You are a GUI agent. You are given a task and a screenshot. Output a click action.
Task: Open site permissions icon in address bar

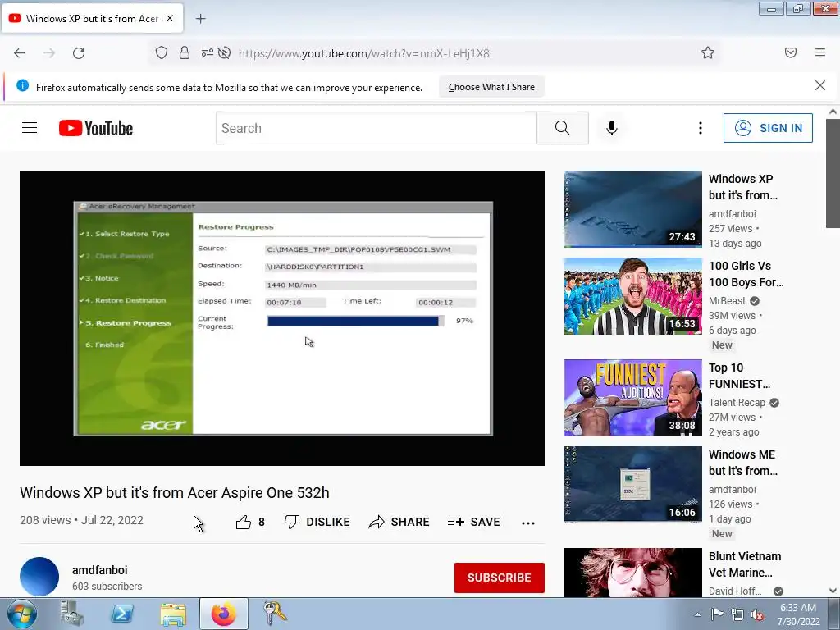click(207, 53)
